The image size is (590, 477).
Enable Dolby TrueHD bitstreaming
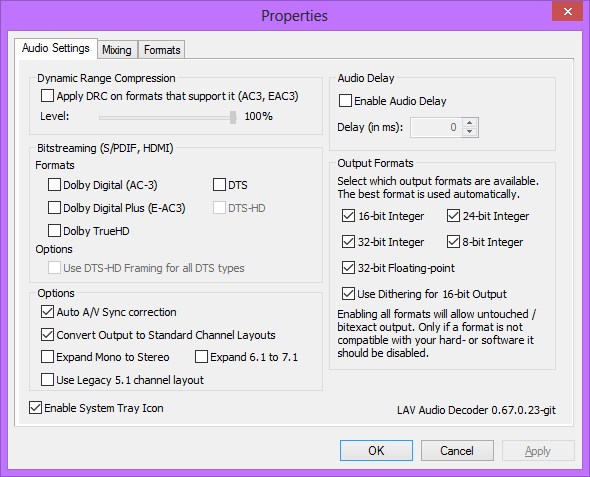click(54, 231)
